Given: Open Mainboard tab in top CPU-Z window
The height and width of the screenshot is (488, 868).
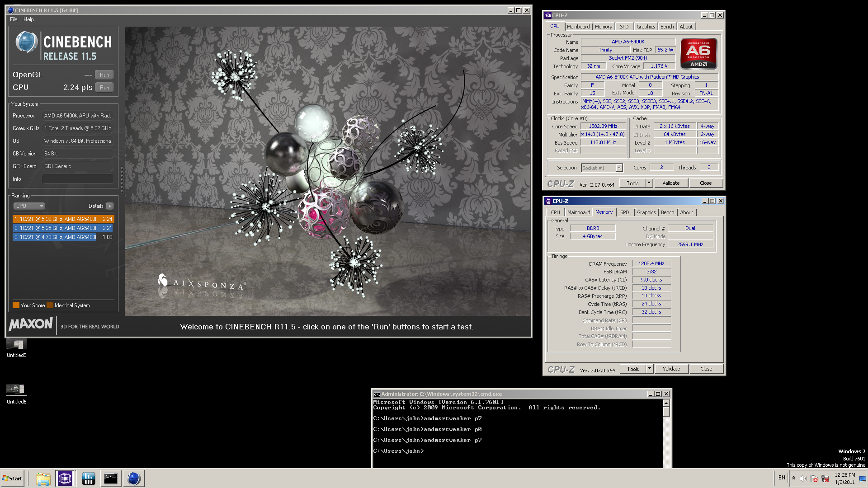Looking at the screenshot, I should pos(578,27).
